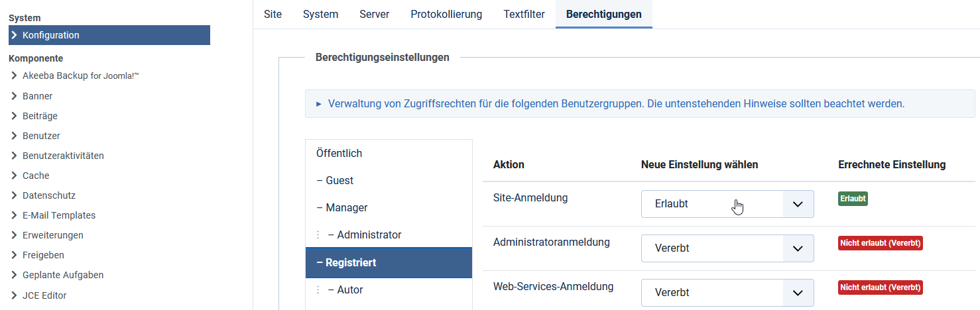Open the Site-Anmeldung setting dropdown
980x310 pixels.
pyautogui.click(x=727, y=204)
